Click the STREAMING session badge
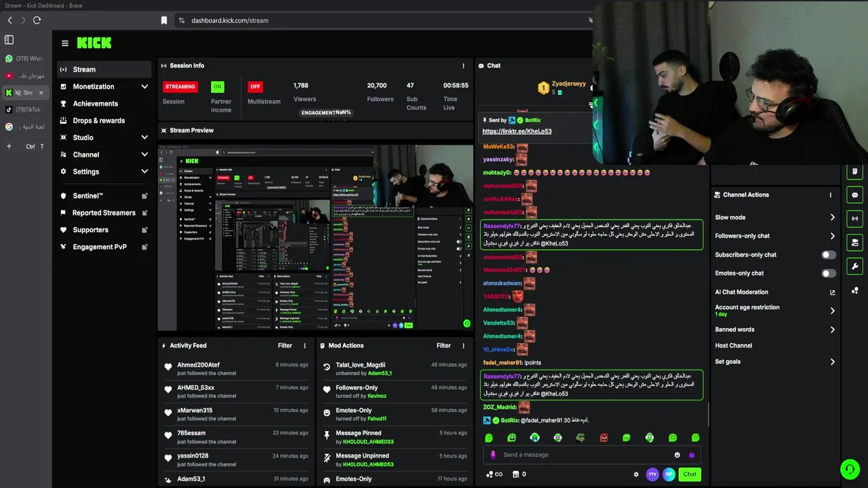The image size is (868, 488). pyautogui.click(x=180, y=87)
